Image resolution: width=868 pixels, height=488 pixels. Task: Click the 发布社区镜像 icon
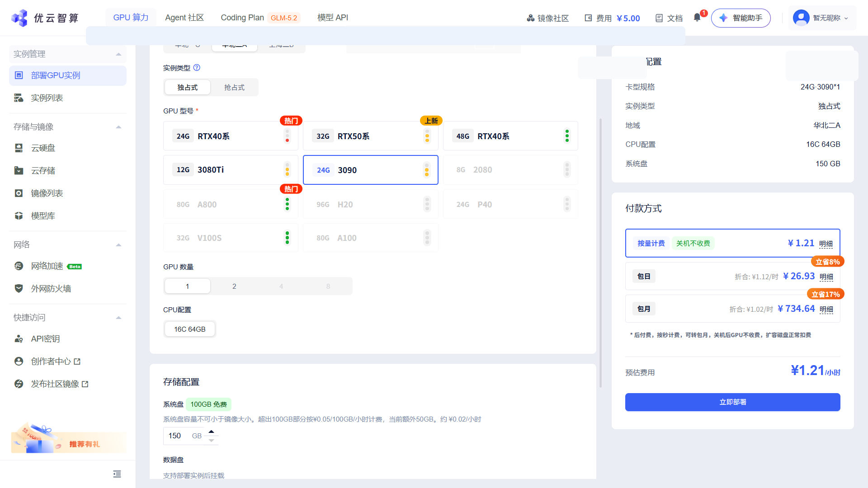point(19,384)
